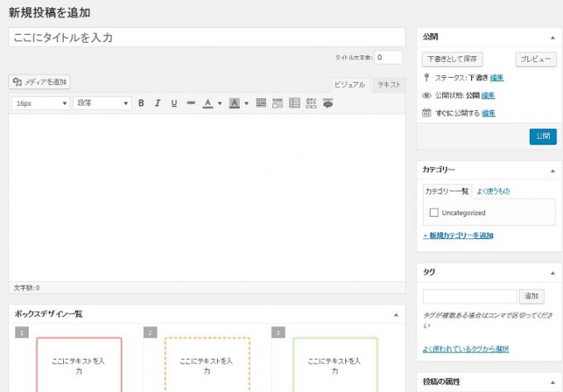Image resolution: width=563 pixels, height=392 pixels.
Task: Click the tag input field
Action: point(469,297)
